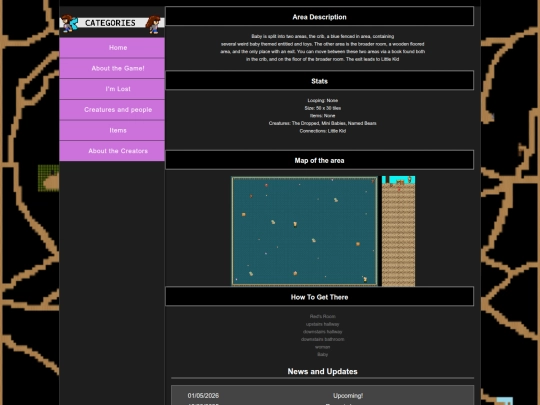The width and height of the screenshot is (540, 405).
Task: Click the Items: None stat line
Action: (322, 116)
